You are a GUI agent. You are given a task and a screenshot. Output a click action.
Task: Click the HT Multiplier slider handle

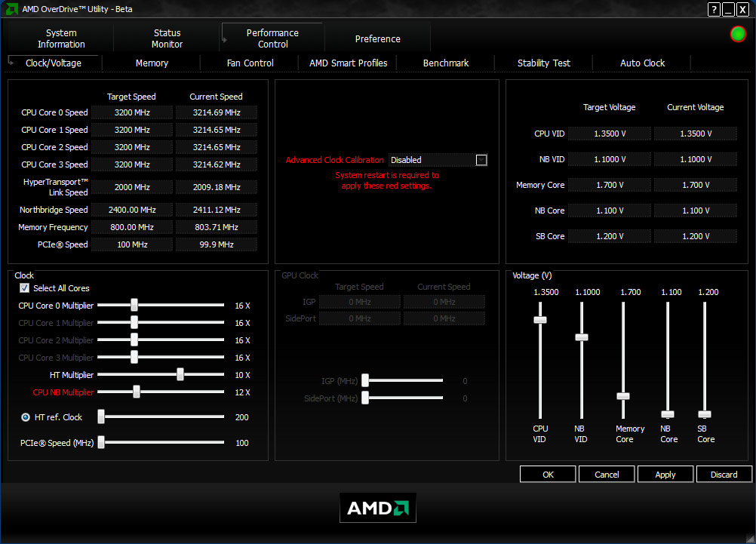coord(180,374)
